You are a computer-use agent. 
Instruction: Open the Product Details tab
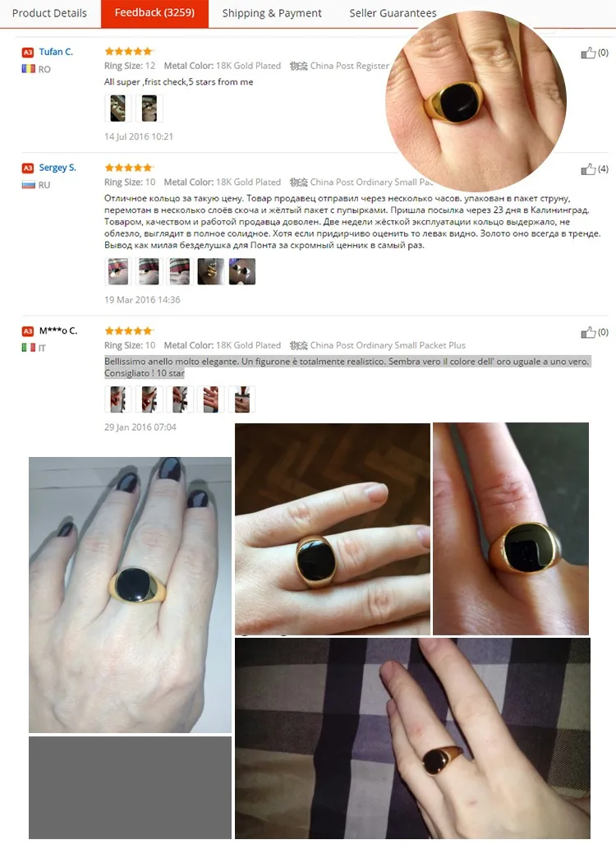tap(49, 13)
